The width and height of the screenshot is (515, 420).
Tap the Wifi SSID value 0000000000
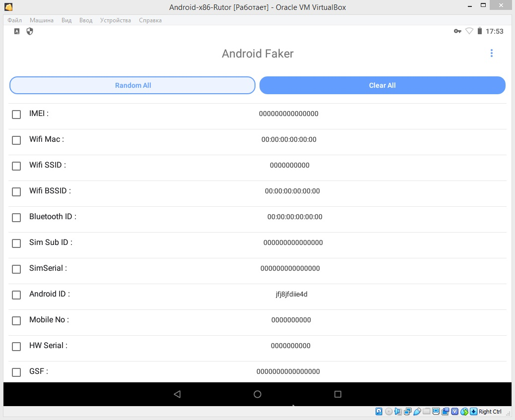[x=289, y=165]
